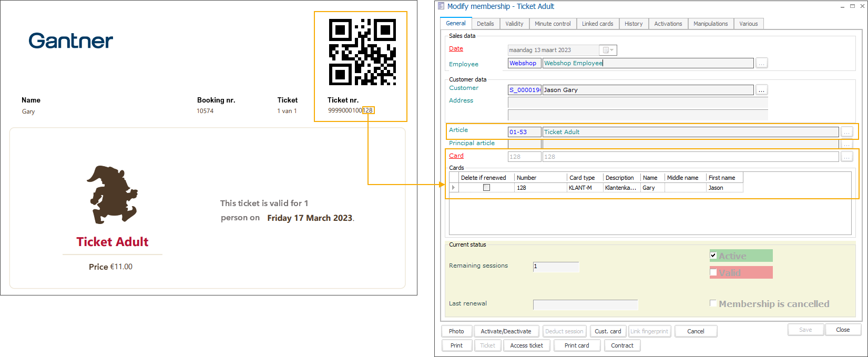This screenshot has height=357, width=868.
Task: Click the Activate/Deactivate button
Action: point(506,331)
